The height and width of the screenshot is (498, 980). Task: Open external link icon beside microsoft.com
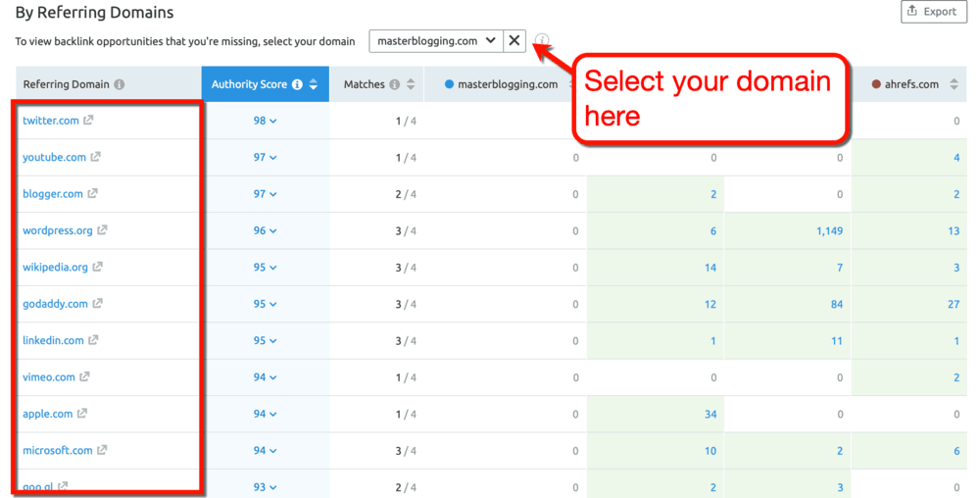coord(102,450)
